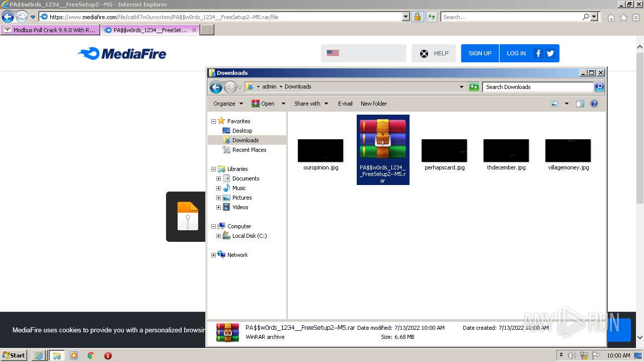Open Explorer help question mark icon
Viewport: 644px width, 362px height.
[594, 104]
